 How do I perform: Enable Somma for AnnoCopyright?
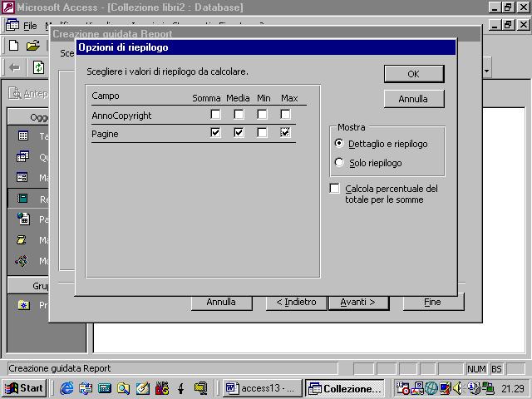215,114
